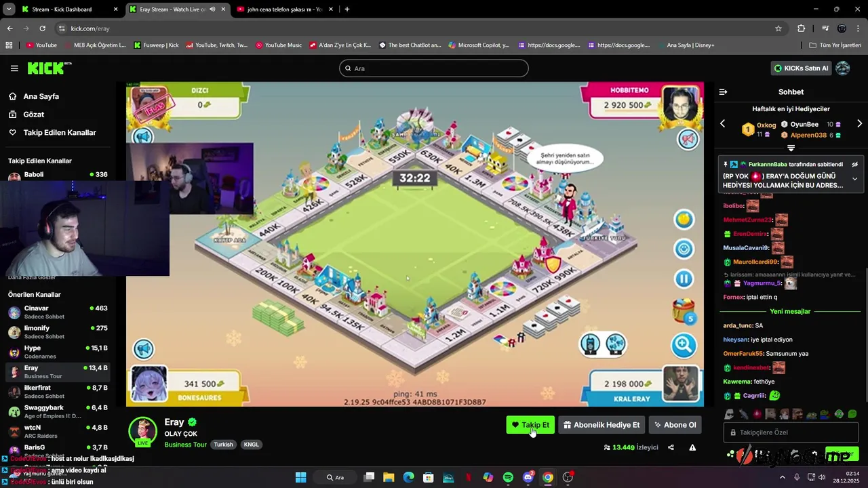
Task: Open wtcN ARC Raiders channel
Action: pyautogui.click(x=58, y=432)
